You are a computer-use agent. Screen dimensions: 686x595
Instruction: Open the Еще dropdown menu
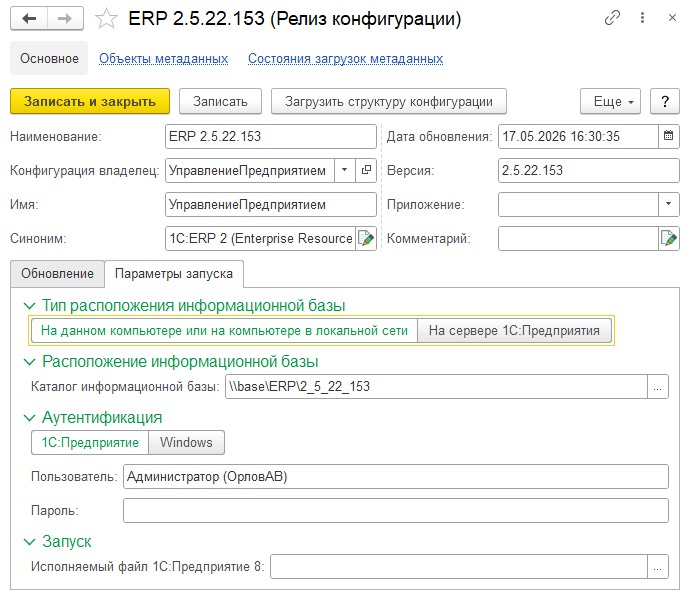(610, 102)
